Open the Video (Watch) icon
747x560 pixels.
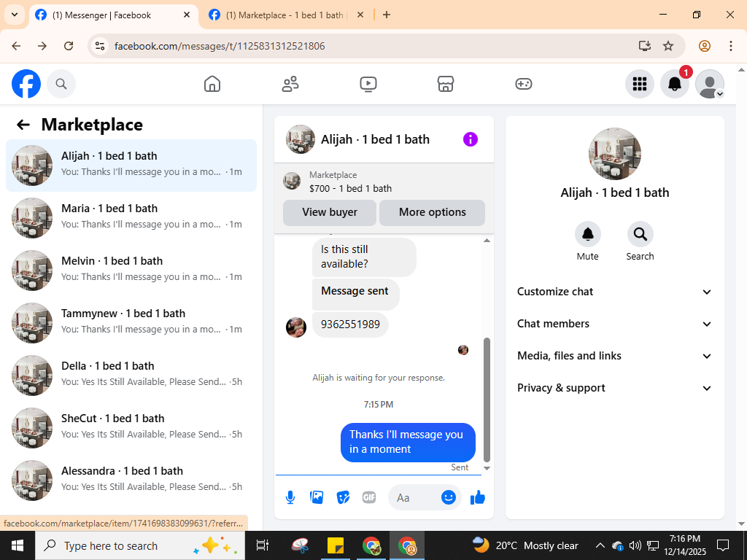pyautogui.click(x=368, y=84)
